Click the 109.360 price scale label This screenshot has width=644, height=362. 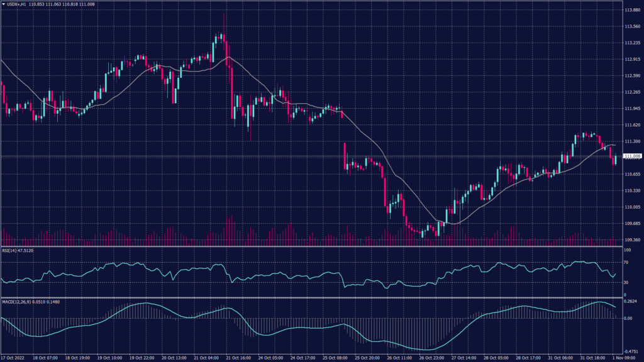[631, 239]
